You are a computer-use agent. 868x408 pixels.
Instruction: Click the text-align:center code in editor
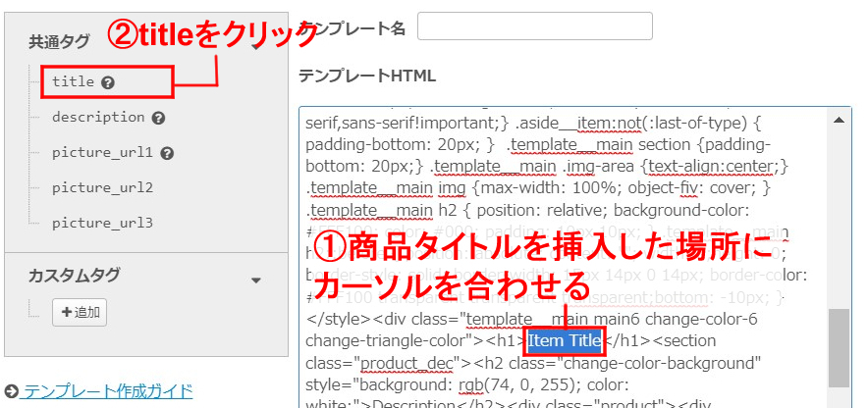[713, 167]
